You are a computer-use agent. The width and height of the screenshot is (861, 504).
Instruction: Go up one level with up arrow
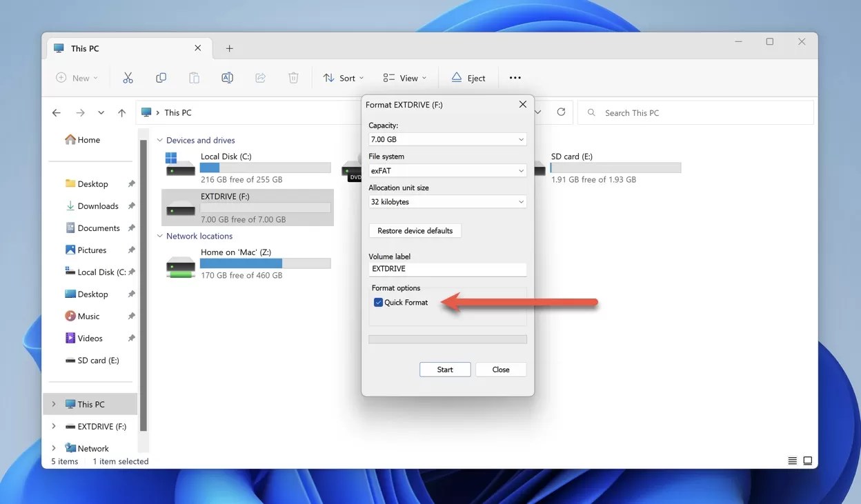click(x=121, y=112)
